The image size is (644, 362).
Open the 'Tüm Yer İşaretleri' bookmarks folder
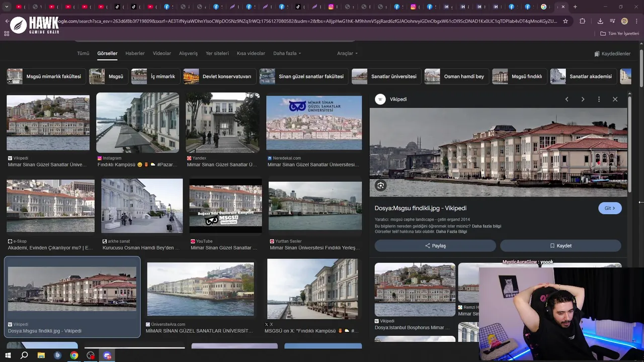(620, 34)
